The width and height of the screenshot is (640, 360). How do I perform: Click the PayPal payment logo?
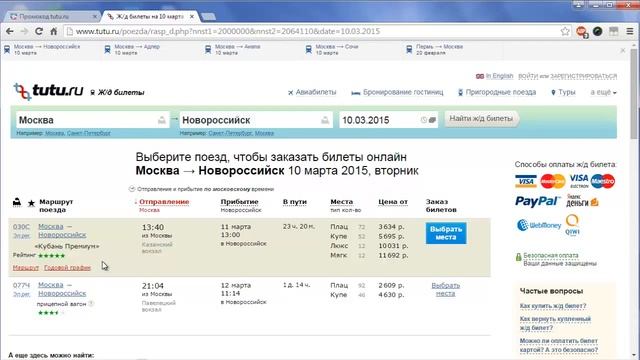pyautogui.click(x=537, y=201)
